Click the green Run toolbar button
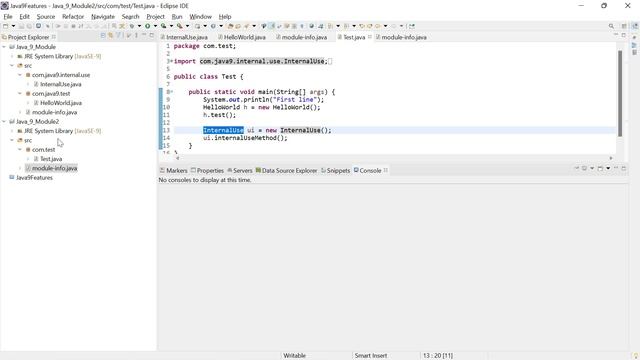 coord(148,26)
